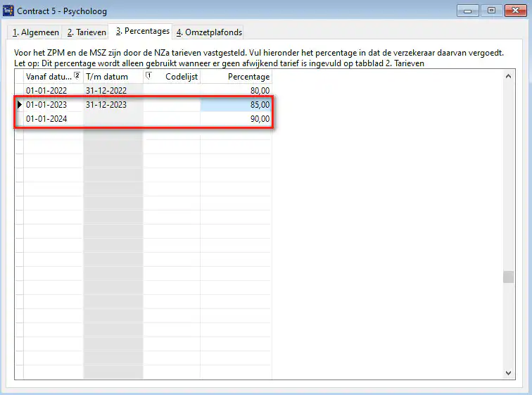Viewport: 532px width, 395px height.
Task: Click the current row arrow marker
Action: click(19, 105)
